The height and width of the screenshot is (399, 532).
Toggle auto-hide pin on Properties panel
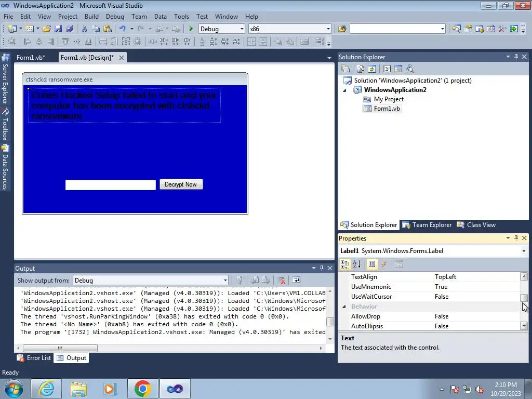(516, 238)
